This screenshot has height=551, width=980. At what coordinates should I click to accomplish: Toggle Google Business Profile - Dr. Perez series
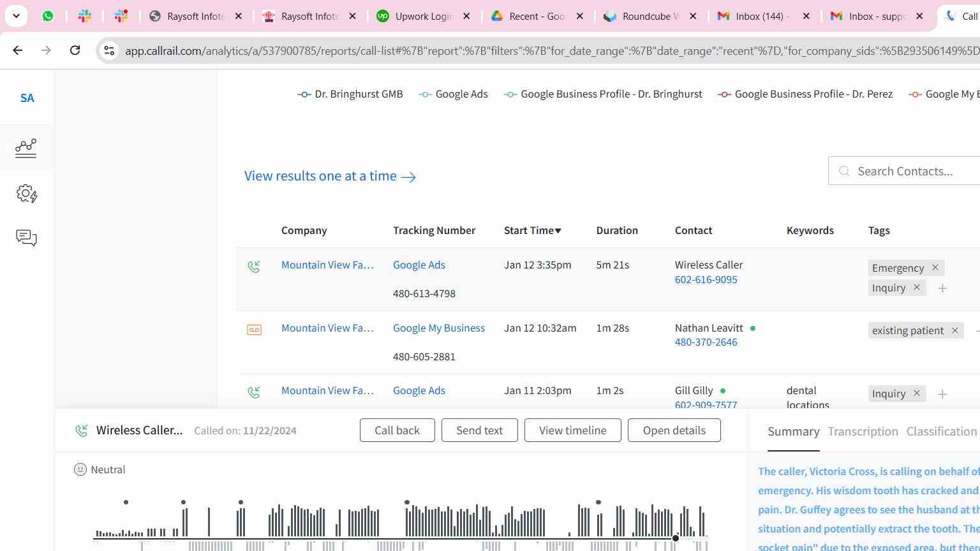(805, 94)
